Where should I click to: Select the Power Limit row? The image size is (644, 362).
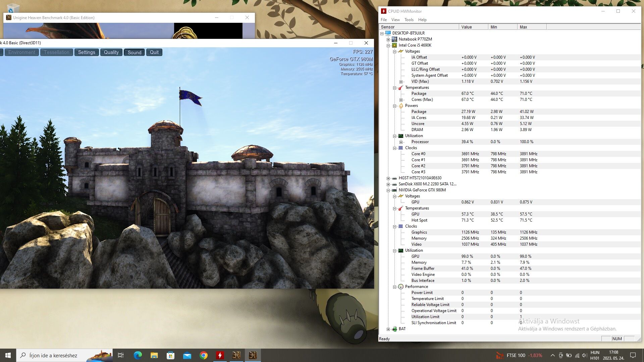(x=509, y=293)
